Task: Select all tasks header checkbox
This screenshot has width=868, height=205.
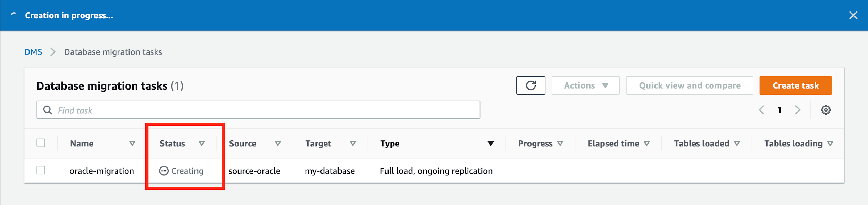Action: click(41, 143)
